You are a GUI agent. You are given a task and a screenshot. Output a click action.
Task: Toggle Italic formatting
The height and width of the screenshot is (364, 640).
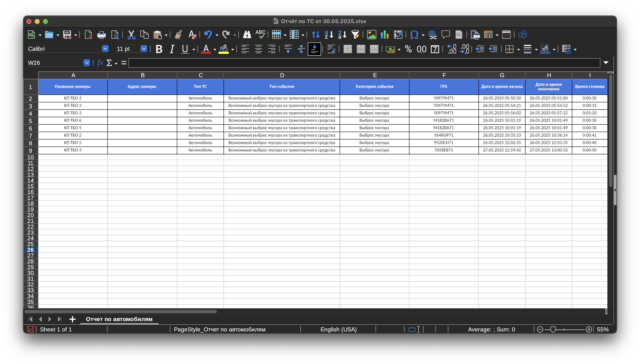[x=172, y=49]
